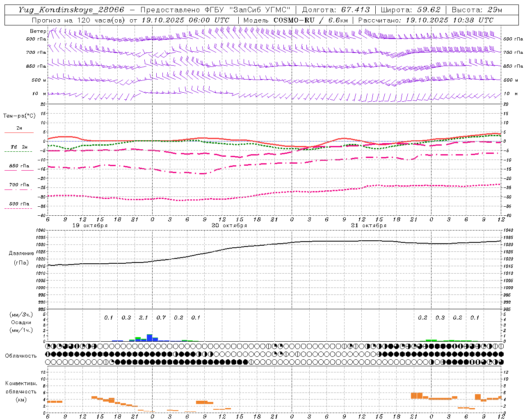This screenshot has width=525, height=420.
Task: Click the 2м temperature legend line
Action: coord(19,132)
